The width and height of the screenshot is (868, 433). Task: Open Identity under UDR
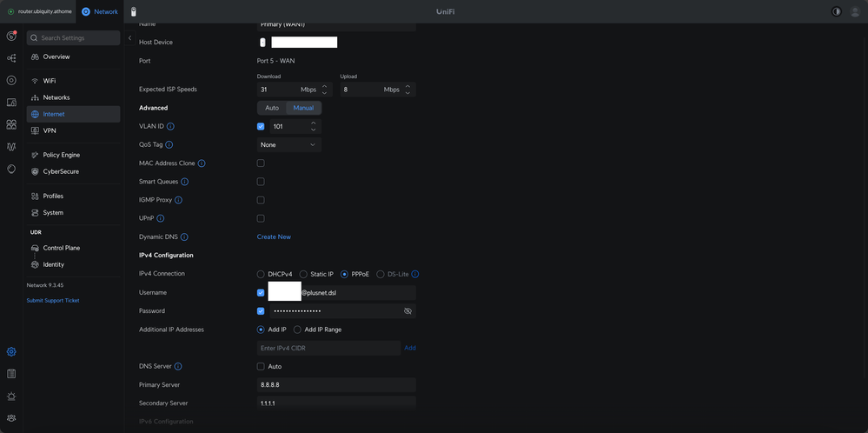pos(73,264)
